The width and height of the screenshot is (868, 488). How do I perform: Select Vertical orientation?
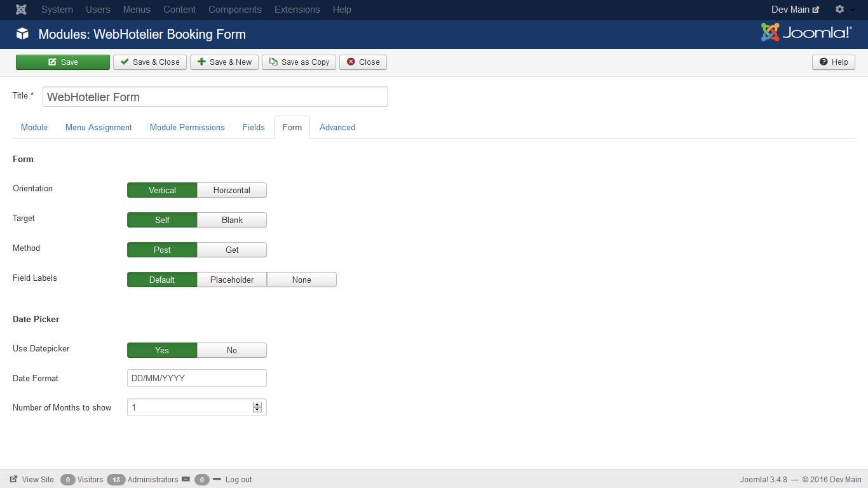coord(162,190)
